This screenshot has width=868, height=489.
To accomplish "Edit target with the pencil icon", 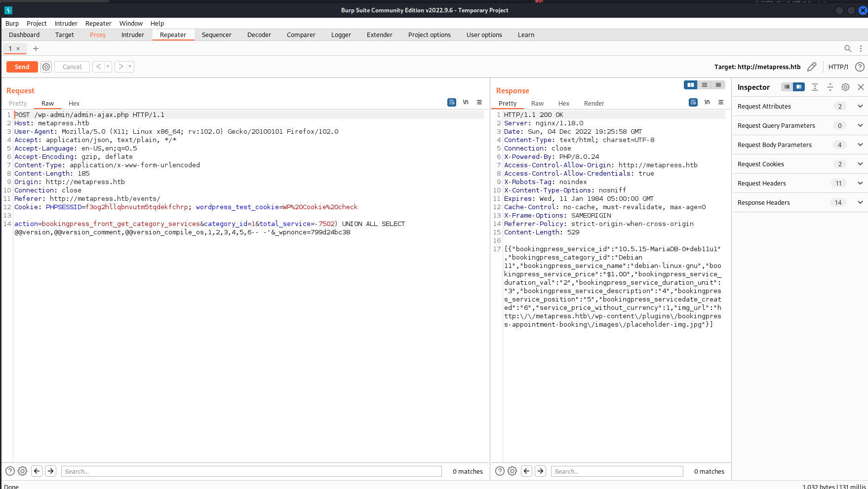I will [812, 67].
